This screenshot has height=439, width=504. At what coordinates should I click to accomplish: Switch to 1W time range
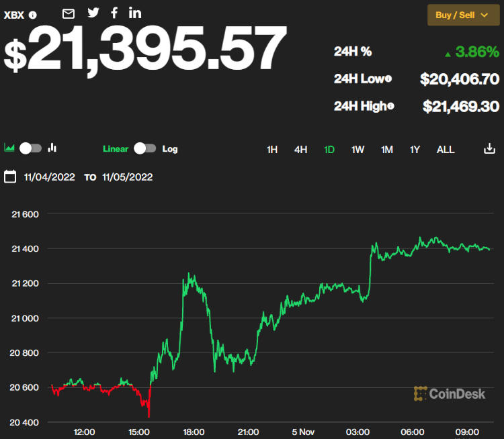coord(358,149)
